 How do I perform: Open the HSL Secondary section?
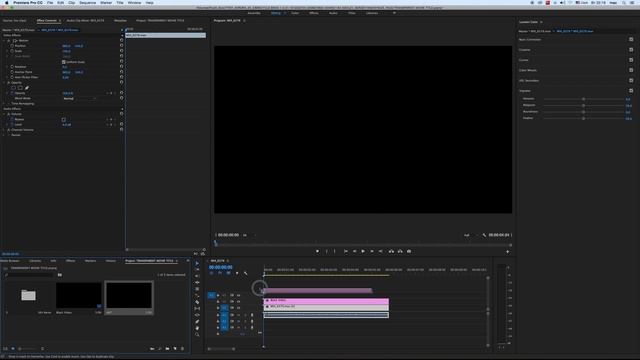[x=529, y=80]
